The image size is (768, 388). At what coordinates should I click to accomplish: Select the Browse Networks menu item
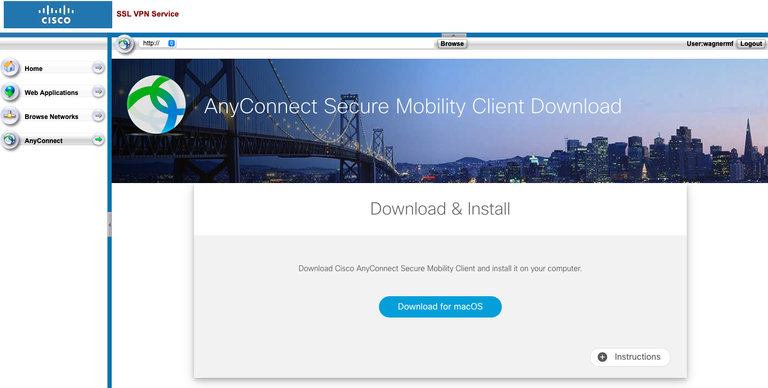51,116
